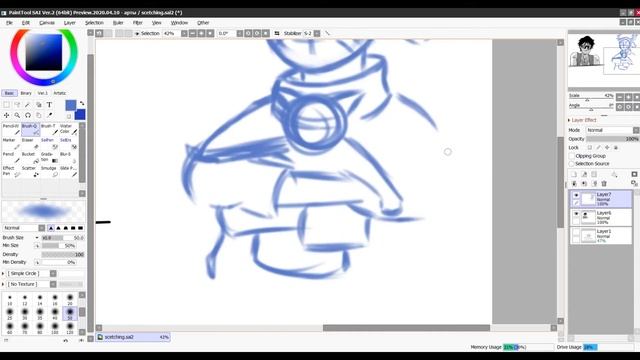Select brush size preset 100
Image resolution: width=640 pixels, height=360 pixels.
[55, 328]
